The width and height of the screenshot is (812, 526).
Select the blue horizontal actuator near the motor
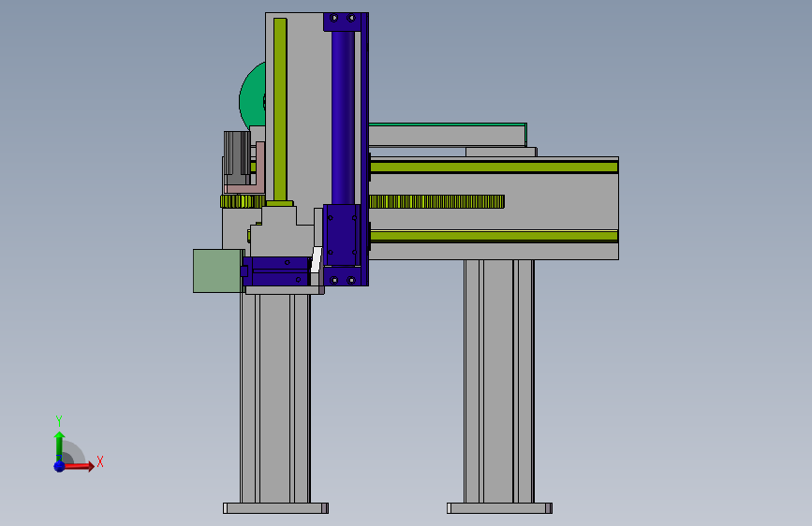[x=275, y=271]
